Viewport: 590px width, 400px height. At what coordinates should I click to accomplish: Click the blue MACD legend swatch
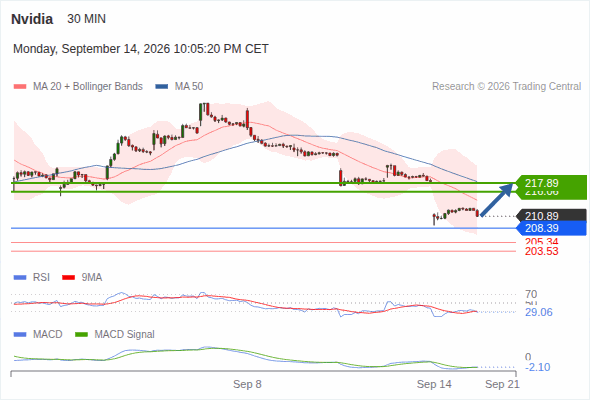click(x=20, y=335)
